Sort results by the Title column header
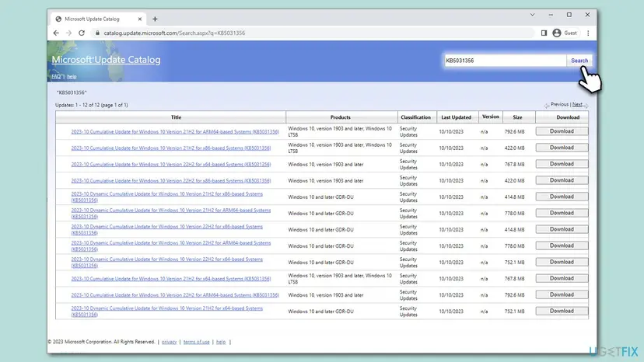 [x=176, y=117]
